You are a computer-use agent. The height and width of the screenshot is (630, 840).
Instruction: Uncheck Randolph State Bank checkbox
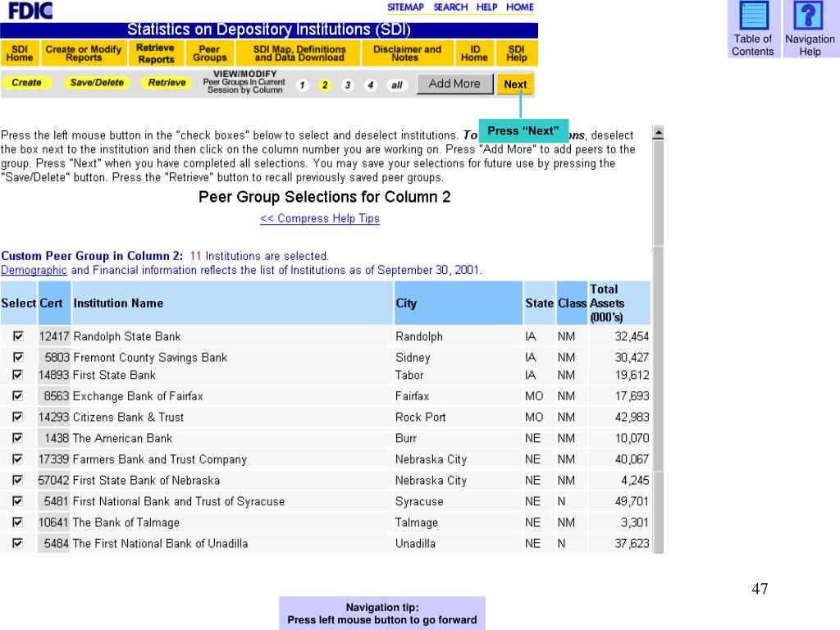tap(18, 336)
